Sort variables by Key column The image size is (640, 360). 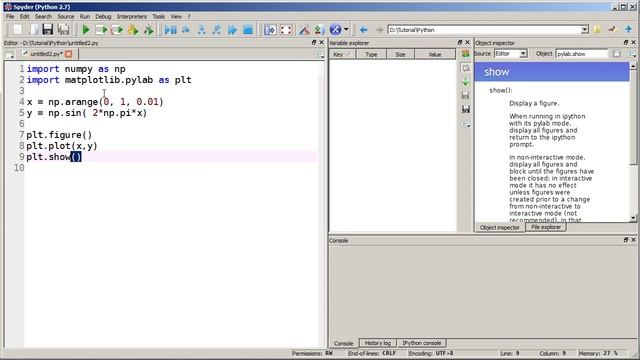[342, 54]
